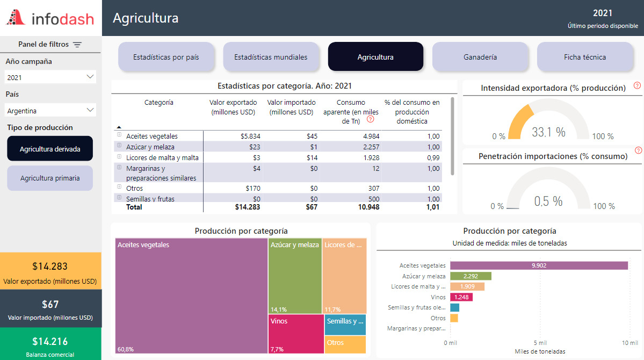Click the Semillas y frutas ole bar
Screen dimensions: 644x360
(x=454, y=307)
